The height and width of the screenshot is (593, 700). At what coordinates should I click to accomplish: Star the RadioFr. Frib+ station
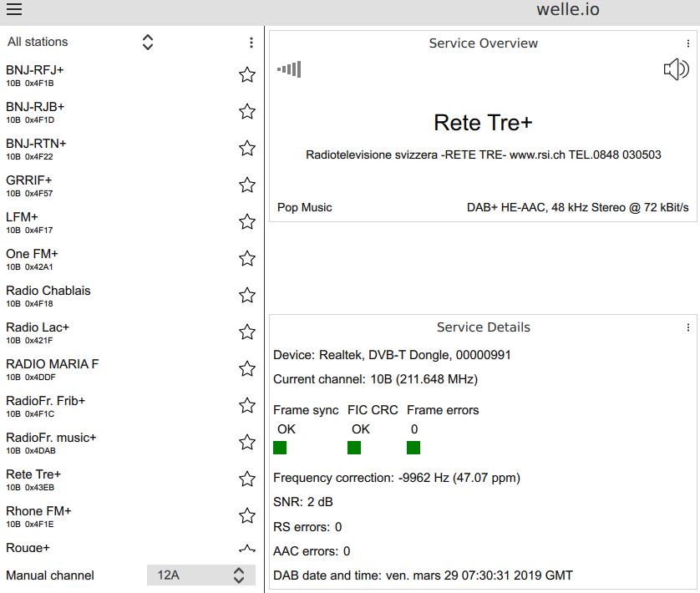click(x=247, y=405)
